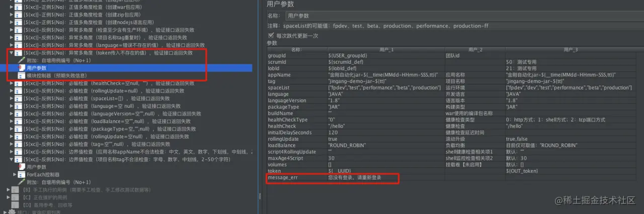Click the split-pane divider handle
This screenshot has width=644, height=214.
pos(260,196)
